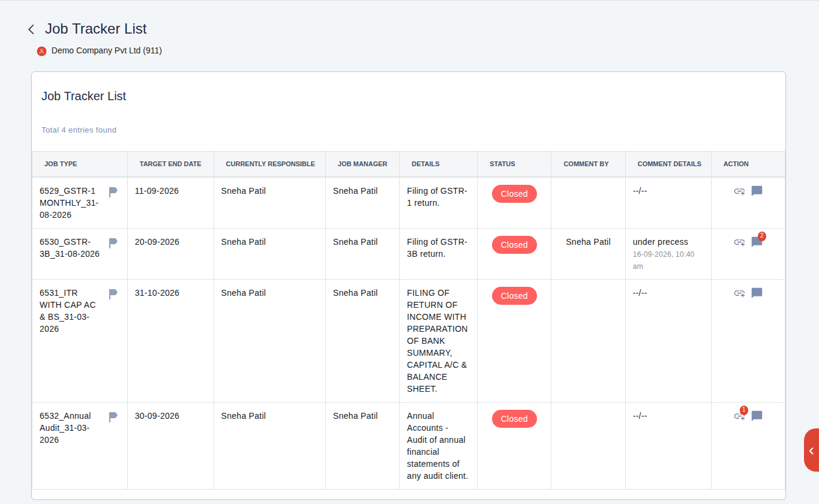The width and height of the screenshot is (819, 504).
Task: Click job name 6529_GSTR-1 MONTHLY_31-08-2026
Action: coord(70,203)
